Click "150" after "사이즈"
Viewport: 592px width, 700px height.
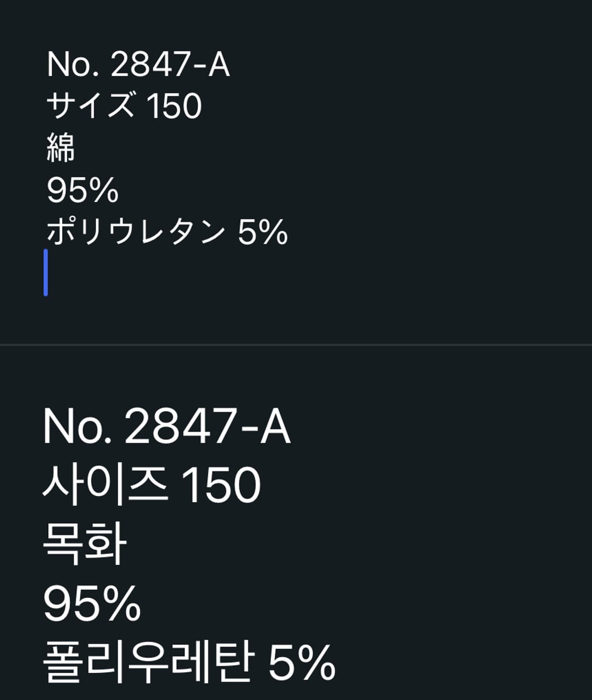pyautogui.click(x=220, y=485)
